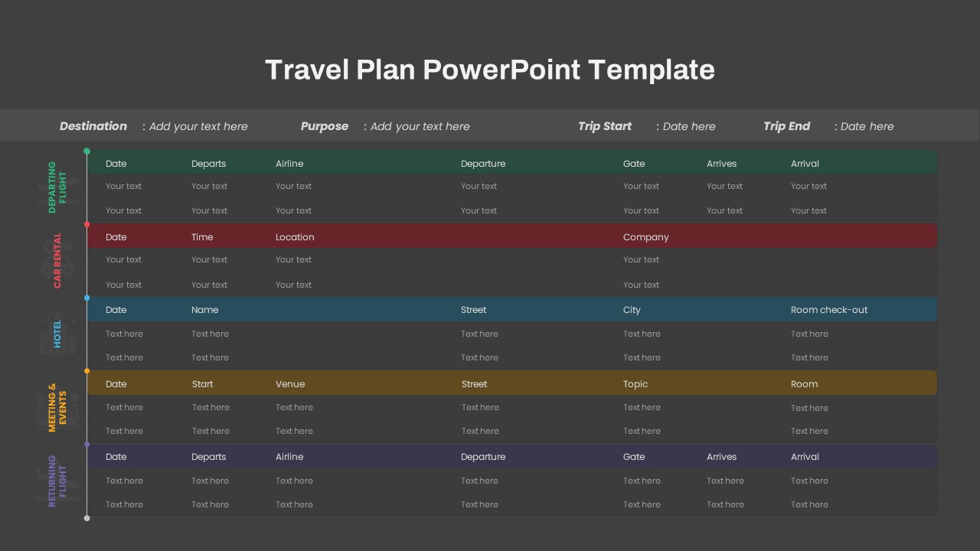Select the HOTEL vertical label

(57, 334)
